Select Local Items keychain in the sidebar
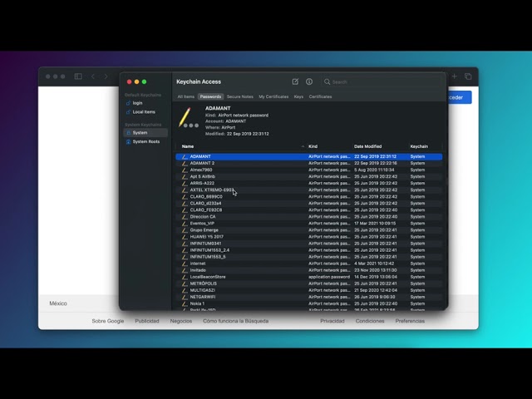The image size is (532, 399). 145,112
